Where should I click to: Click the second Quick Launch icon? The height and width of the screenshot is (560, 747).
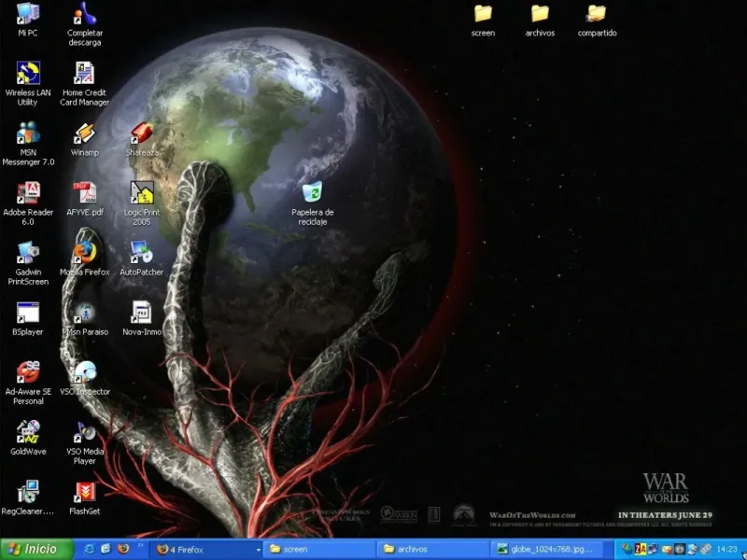coord(106,549)
